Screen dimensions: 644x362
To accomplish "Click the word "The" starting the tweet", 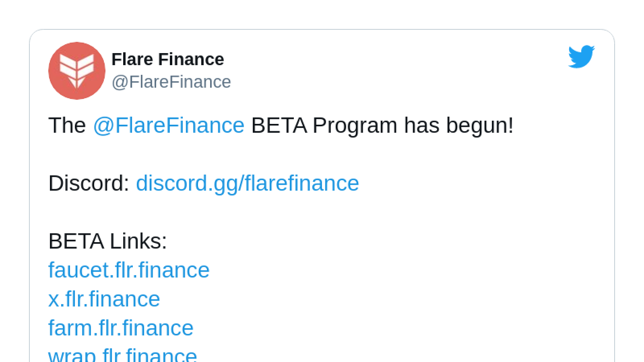I will (x=67, y=125).
